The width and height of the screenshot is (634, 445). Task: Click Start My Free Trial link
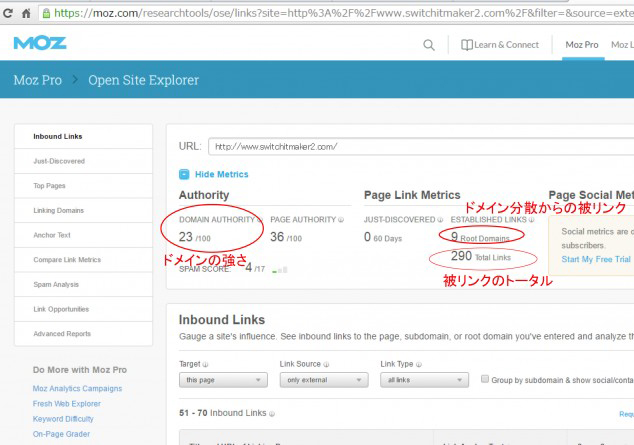pyautogui.click(x=596, y=259)
